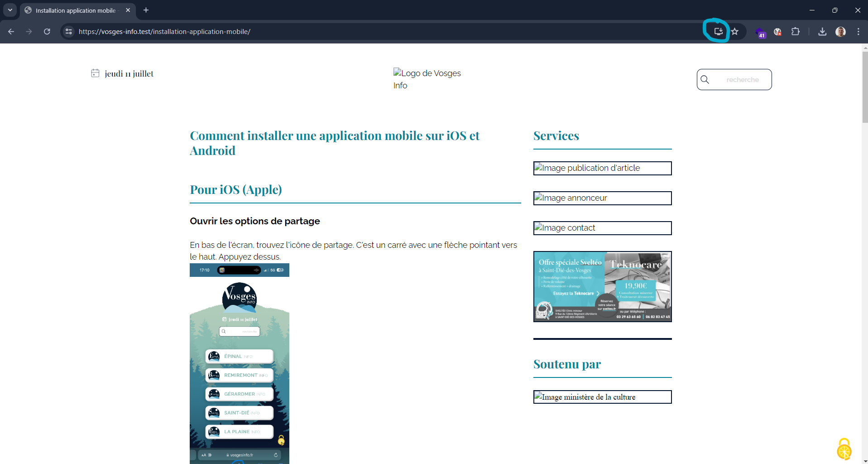Screen dimensions: 868x464
Task: Click the yellow lemon cookie icon
Action: coord(844,449)
